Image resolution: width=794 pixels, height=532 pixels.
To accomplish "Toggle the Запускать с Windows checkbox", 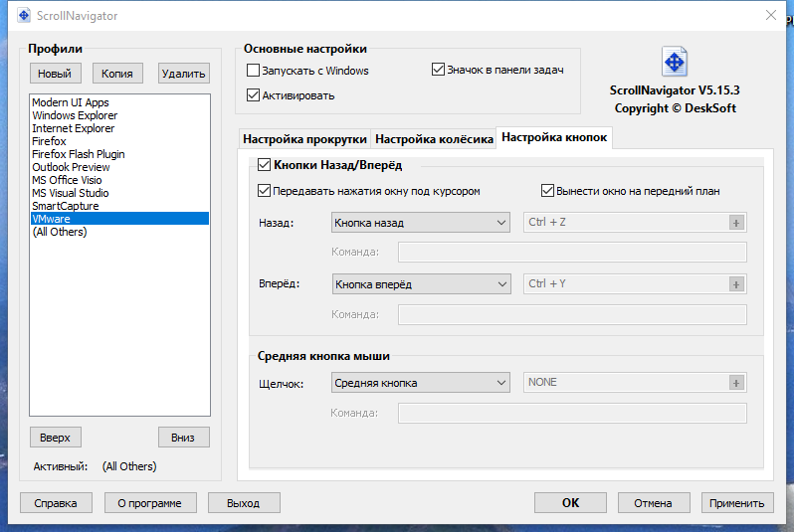I will (x=253, y=70).
